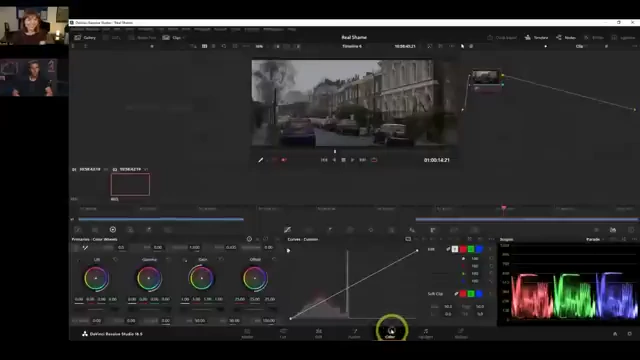Open the Gallery panel
Viewport: 640px width, 360px height.
click(x=85, y=38)
